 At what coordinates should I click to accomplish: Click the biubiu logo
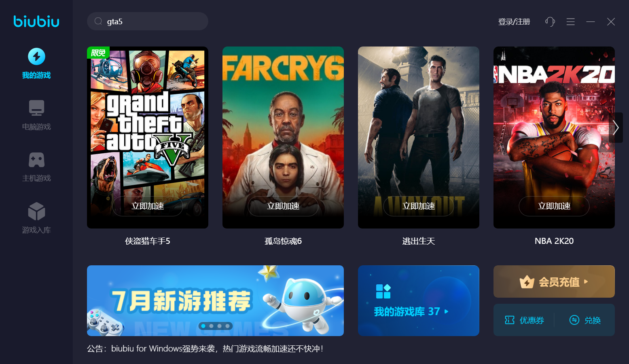point(36,21)
